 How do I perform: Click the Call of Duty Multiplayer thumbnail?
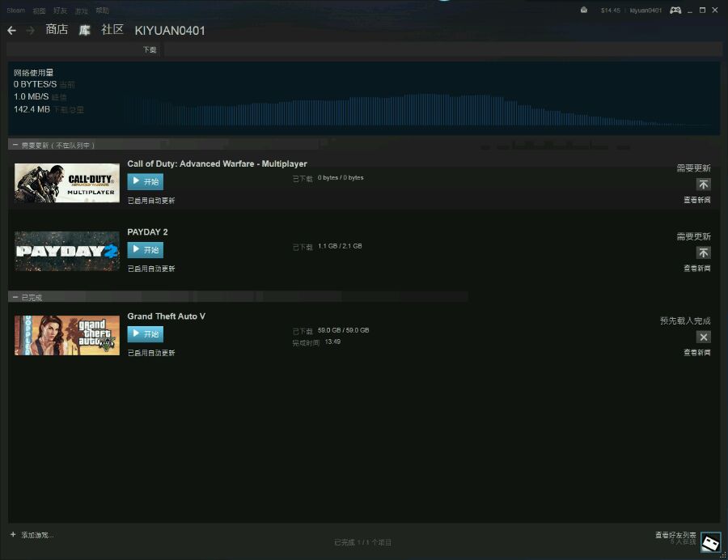tap(67, 183)
